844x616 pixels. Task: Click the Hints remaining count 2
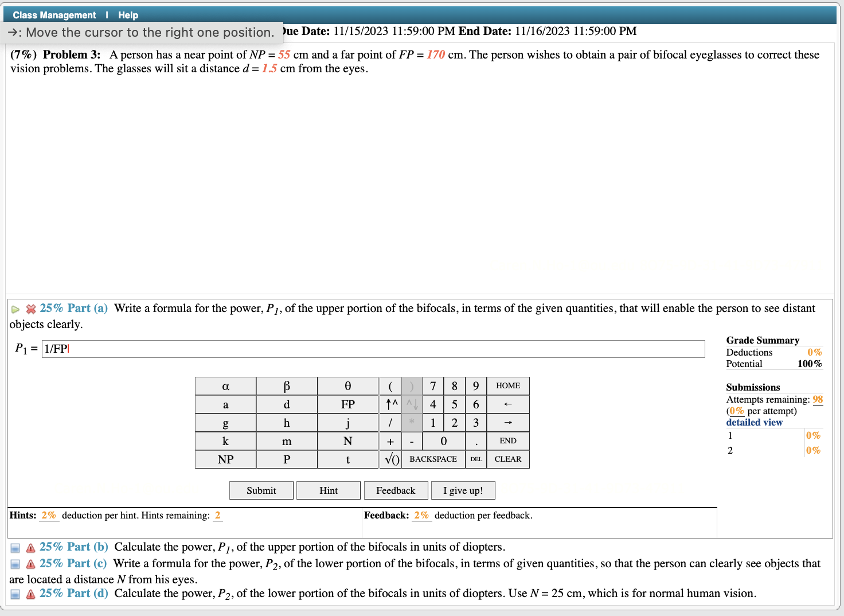point(217,516)
